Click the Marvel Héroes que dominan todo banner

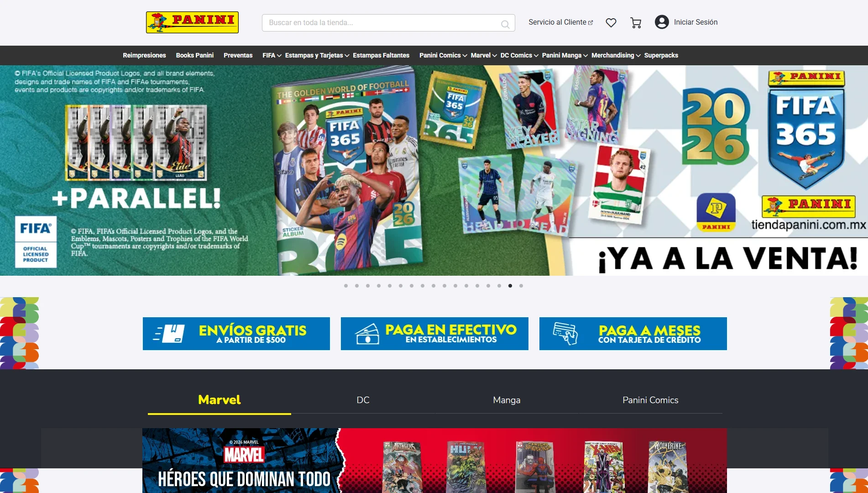pyautogui.click(x=434, y=461)
